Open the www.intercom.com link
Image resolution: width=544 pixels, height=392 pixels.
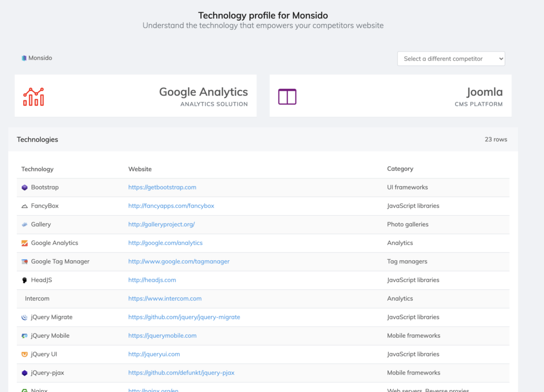165,299
